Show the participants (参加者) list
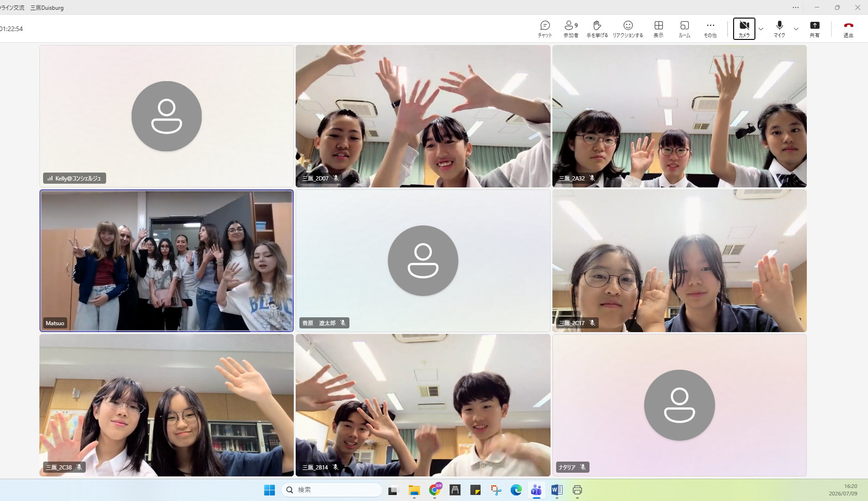Viewport: 868px width, 501px height. tap(571, 29)
